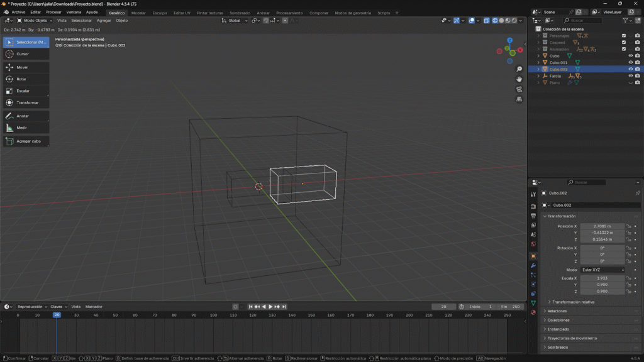The height and width of the screenshot is (362, 644).
Task: Expand the Relaciones panel
Action: coord(557,311)
